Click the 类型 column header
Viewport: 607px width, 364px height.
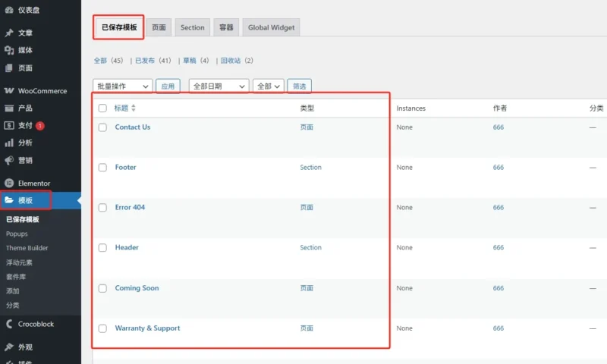point(307,108)
